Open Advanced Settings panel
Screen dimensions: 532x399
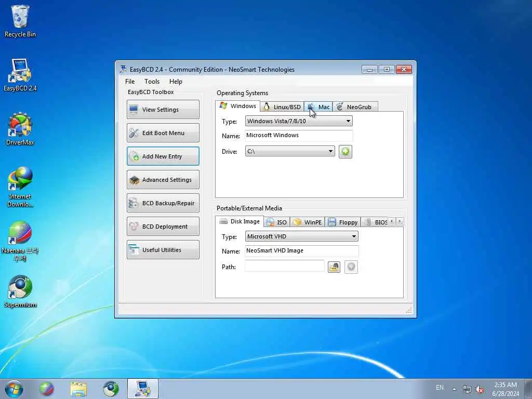[x=163, y=179]
